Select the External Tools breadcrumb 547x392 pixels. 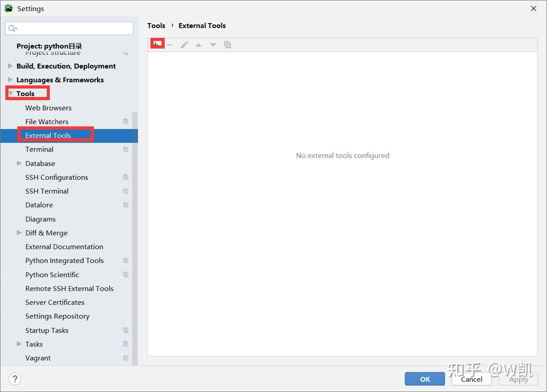tap(202, 25)
